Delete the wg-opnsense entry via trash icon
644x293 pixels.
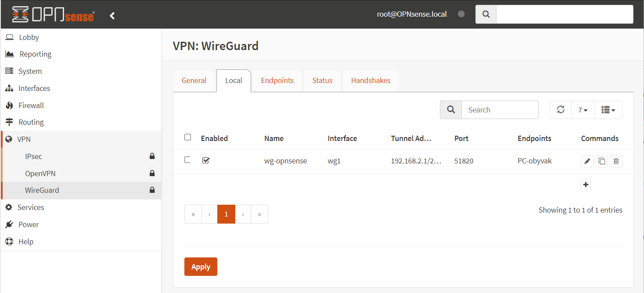(616, 161)
